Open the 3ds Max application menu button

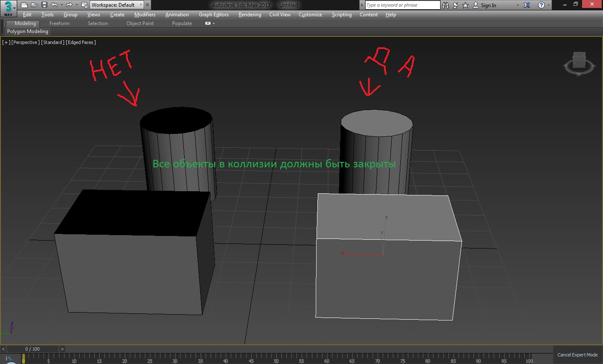8,8
